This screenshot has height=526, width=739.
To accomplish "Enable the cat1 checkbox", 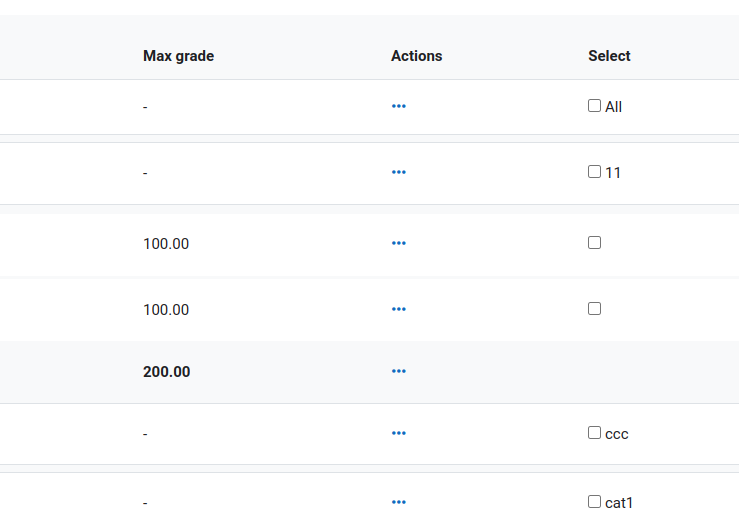I will pyautogui.click(x=594, y=501).
